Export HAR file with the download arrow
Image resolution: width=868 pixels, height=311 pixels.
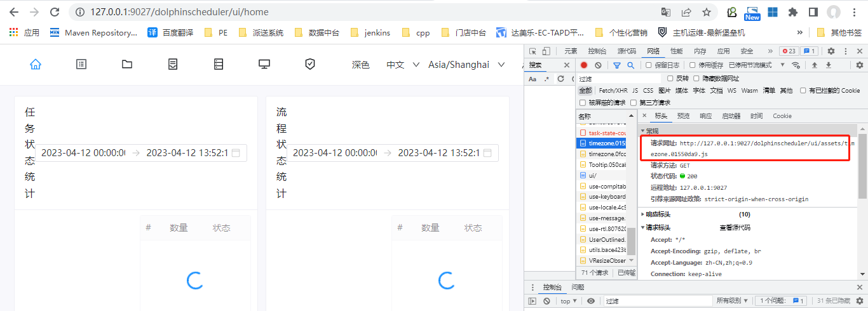coord(828,65)
